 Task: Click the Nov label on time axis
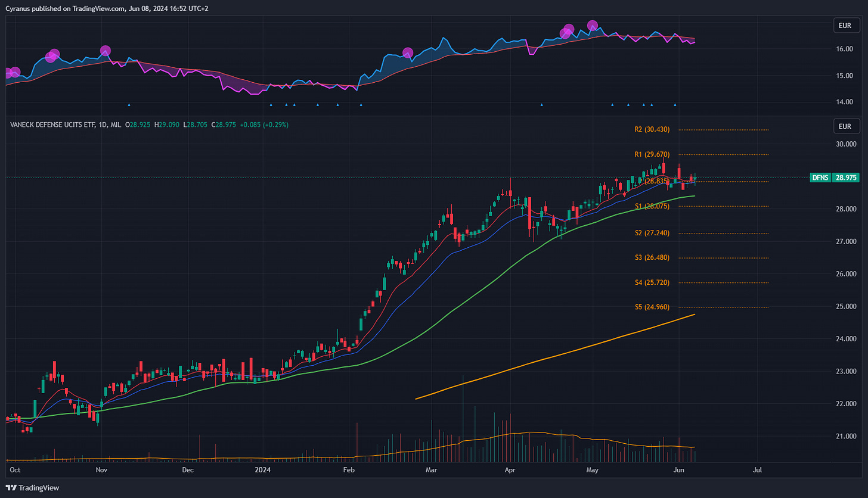tap(101, 469)
